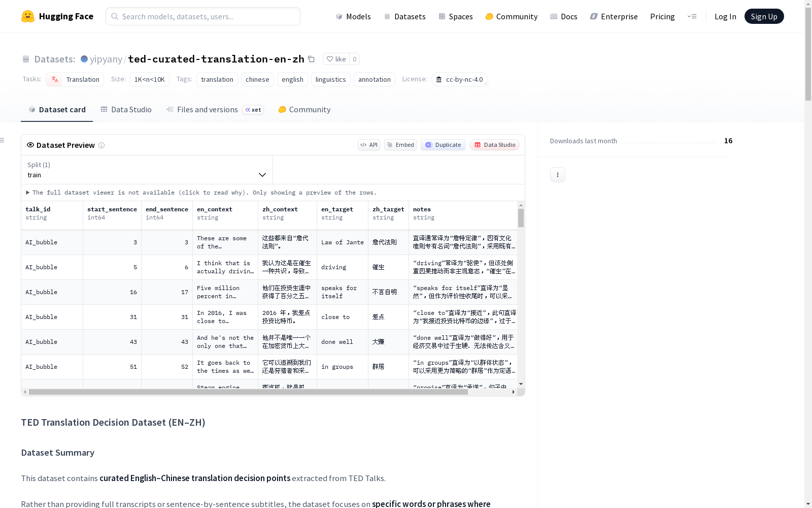Open the Pricing page link

point(662,16)
